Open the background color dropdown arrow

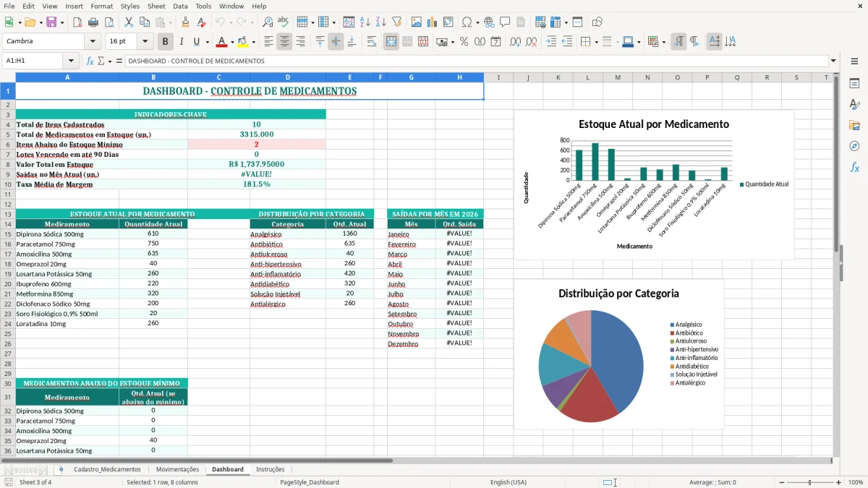[253, 42]
